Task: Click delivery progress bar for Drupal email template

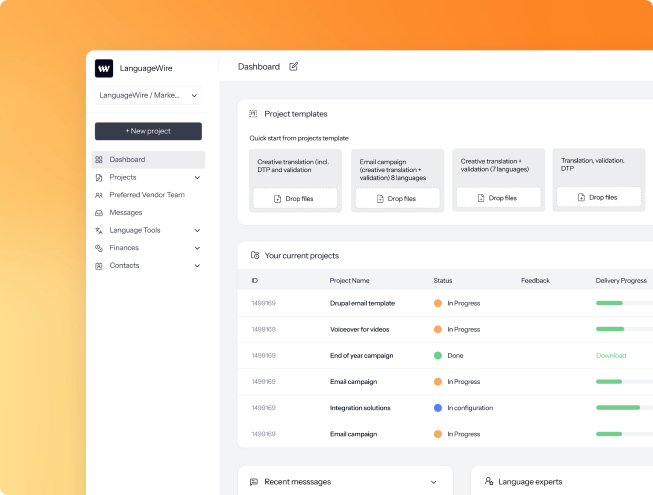Action: click(624, 303)
